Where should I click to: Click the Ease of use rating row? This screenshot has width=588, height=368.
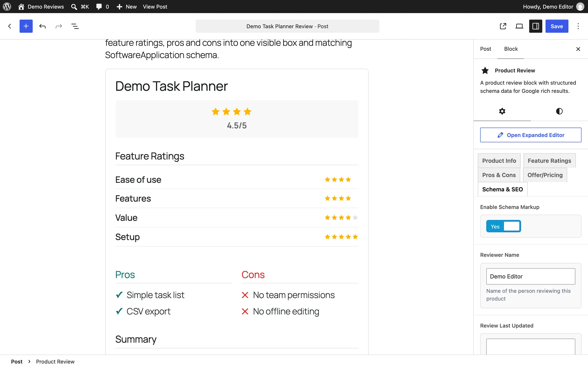click(237, 180)
